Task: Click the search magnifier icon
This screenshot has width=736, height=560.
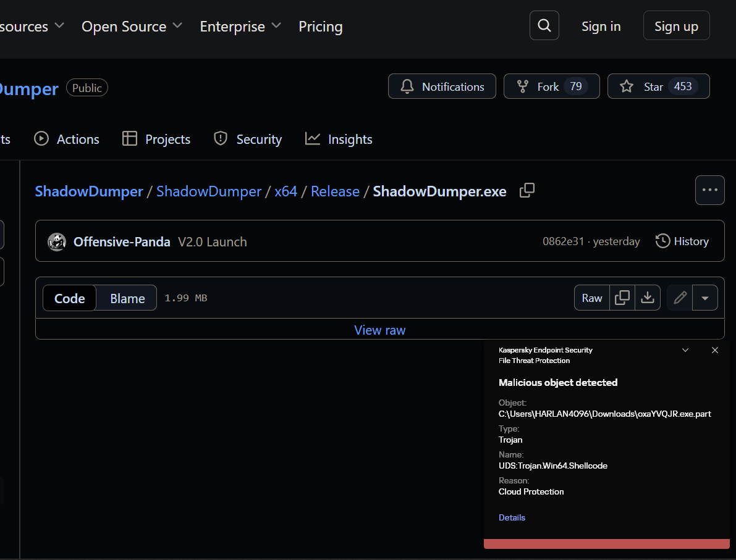Action: tap(544, 26)
